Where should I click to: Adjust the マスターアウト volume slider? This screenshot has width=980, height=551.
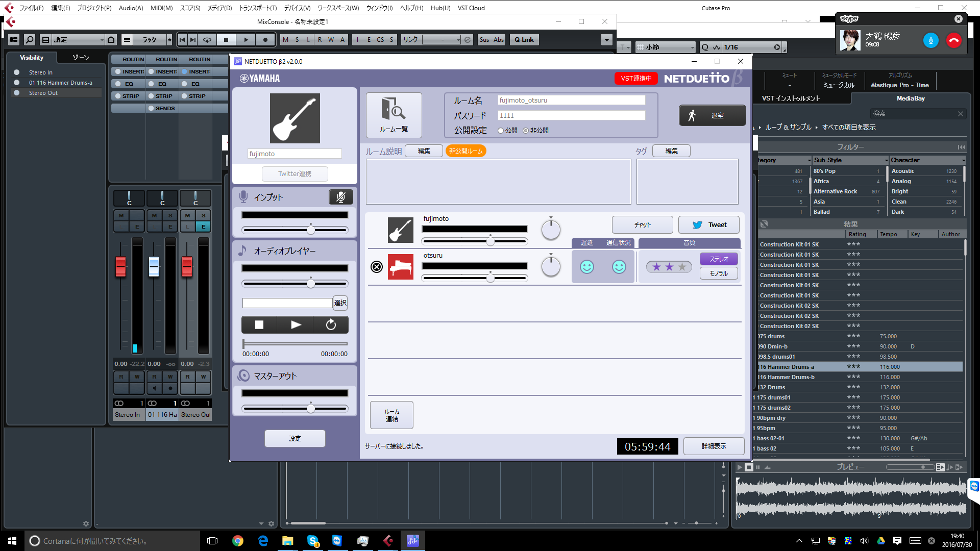311,409
